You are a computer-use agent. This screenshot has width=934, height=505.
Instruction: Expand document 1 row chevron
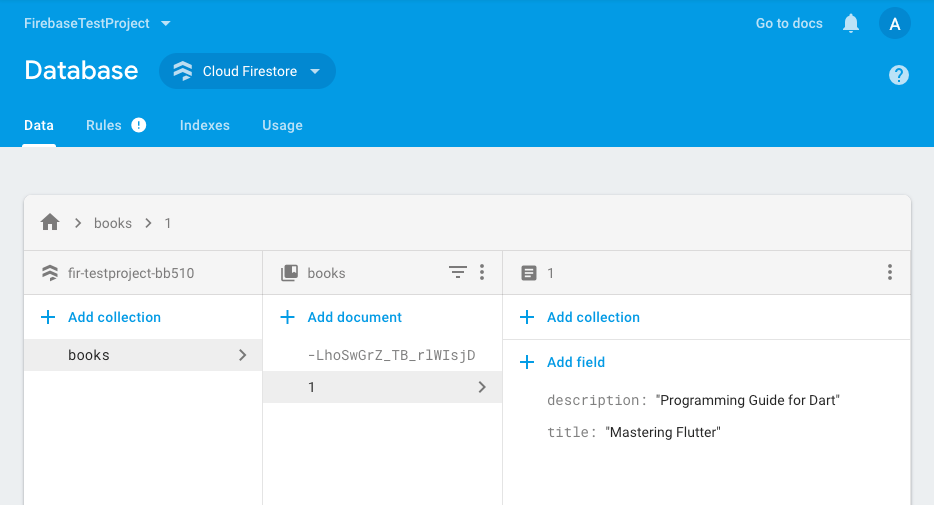point(482,387)
